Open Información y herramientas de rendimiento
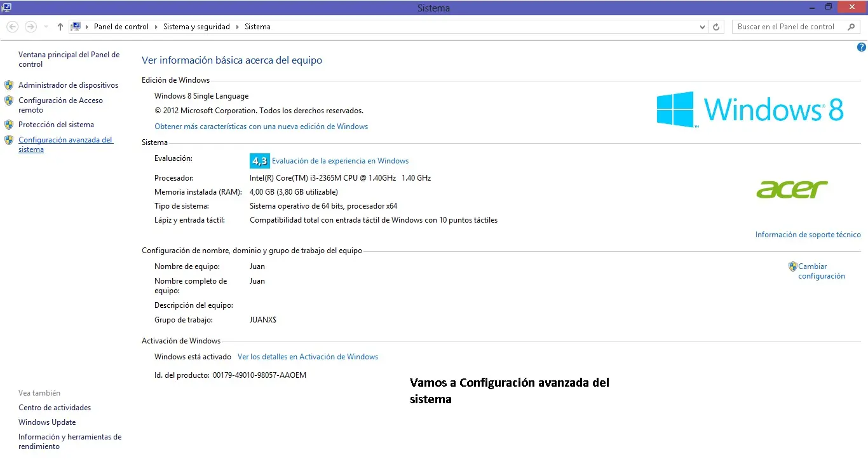 click(70, 441)
